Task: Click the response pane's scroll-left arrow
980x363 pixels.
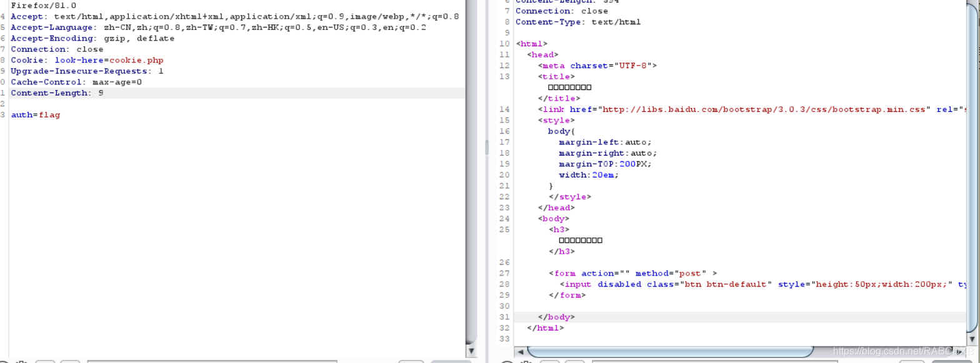Action: (x=519, y=352)
